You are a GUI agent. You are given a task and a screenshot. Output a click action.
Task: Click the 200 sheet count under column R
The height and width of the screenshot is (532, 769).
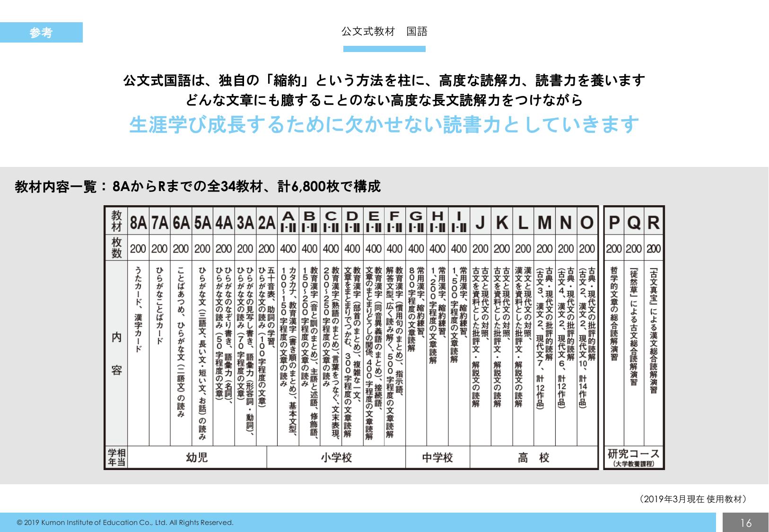pos(654,249)
